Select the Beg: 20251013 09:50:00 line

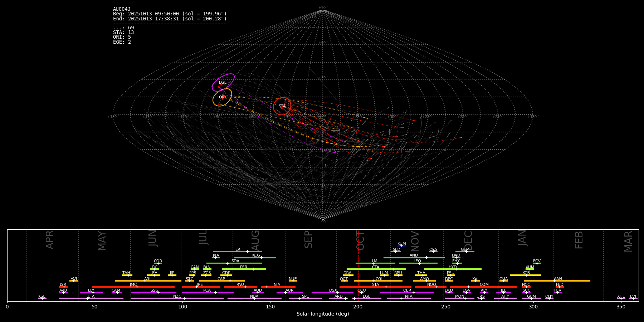[x=170, y=14]
